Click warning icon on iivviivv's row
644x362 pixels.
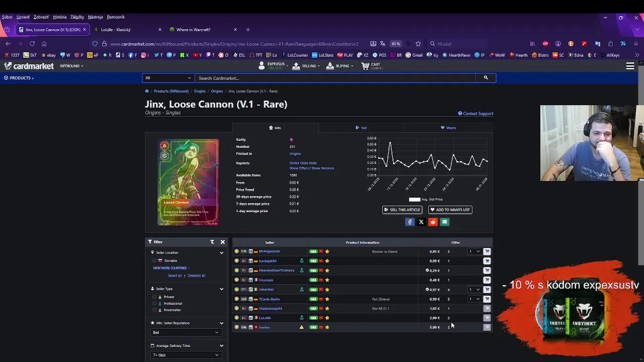point(302,327)
